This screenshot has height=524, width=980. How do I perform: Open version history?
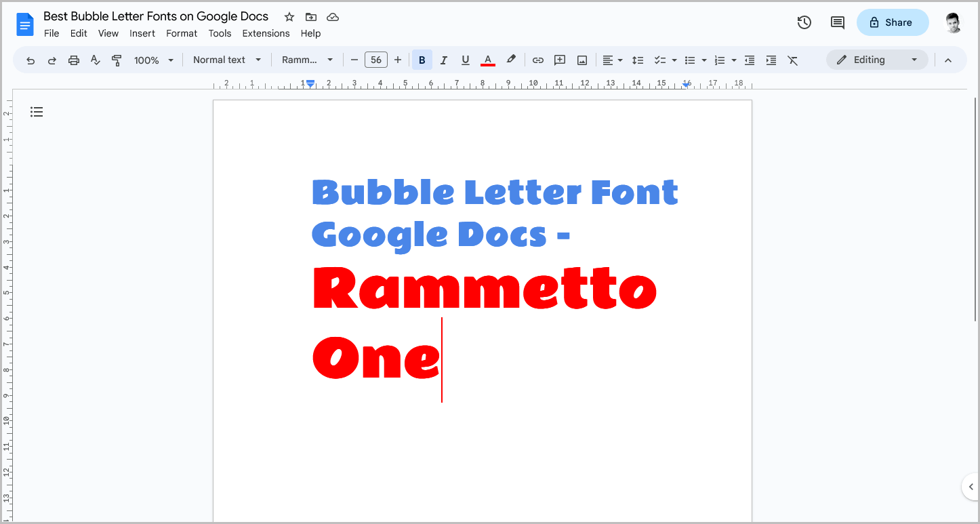coord(804,22)
